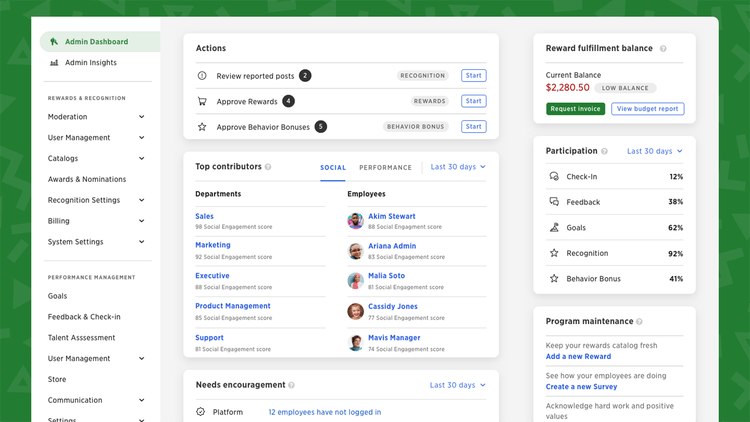Image resolution: width=750 pixels, height=422 pixels.
Task: Click Ariana Admin avatar
Action: [x=355, y=251]
